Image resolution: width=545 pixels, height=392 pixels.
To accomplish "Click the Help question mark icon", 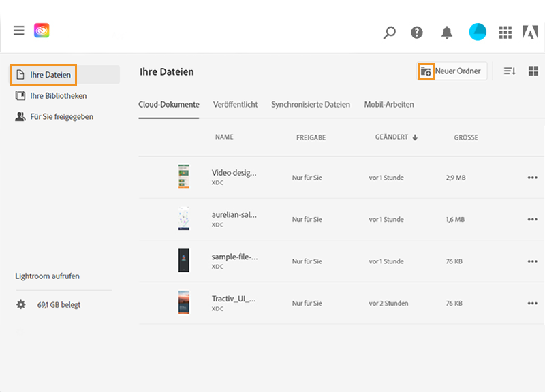I will click(416, 31).
